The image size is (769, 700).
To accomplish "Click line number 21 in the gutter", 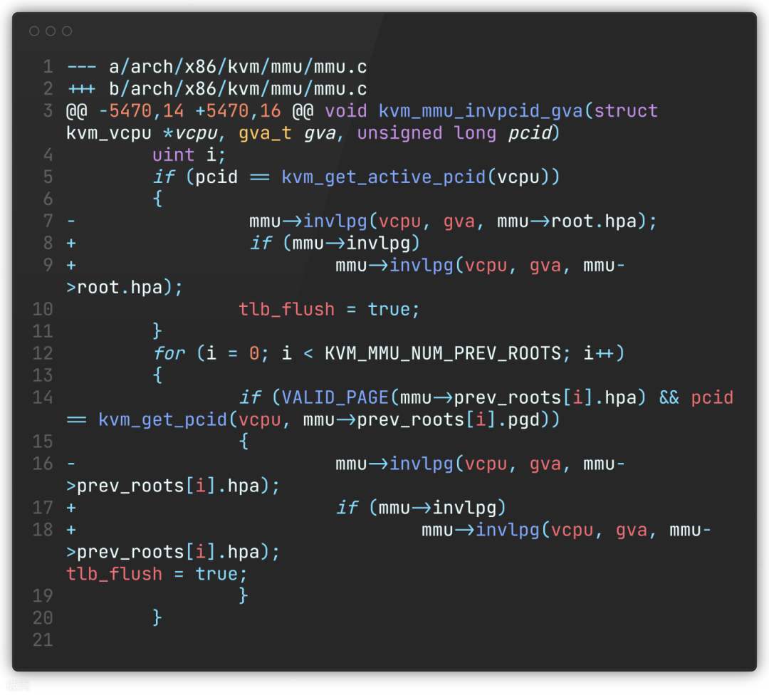I will click(43, 640).
